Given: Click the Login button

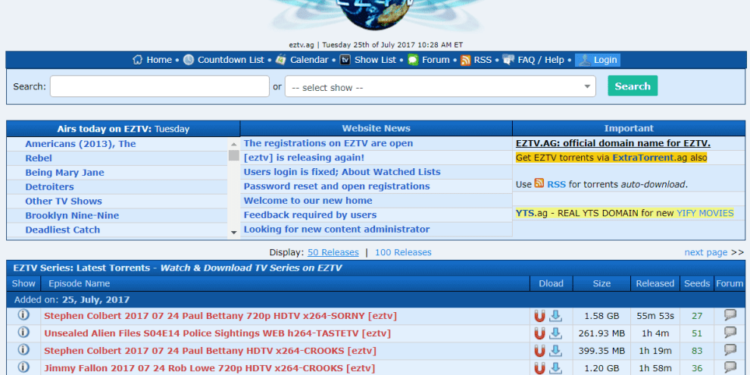Looking at the screenshot, I should 598,60.
